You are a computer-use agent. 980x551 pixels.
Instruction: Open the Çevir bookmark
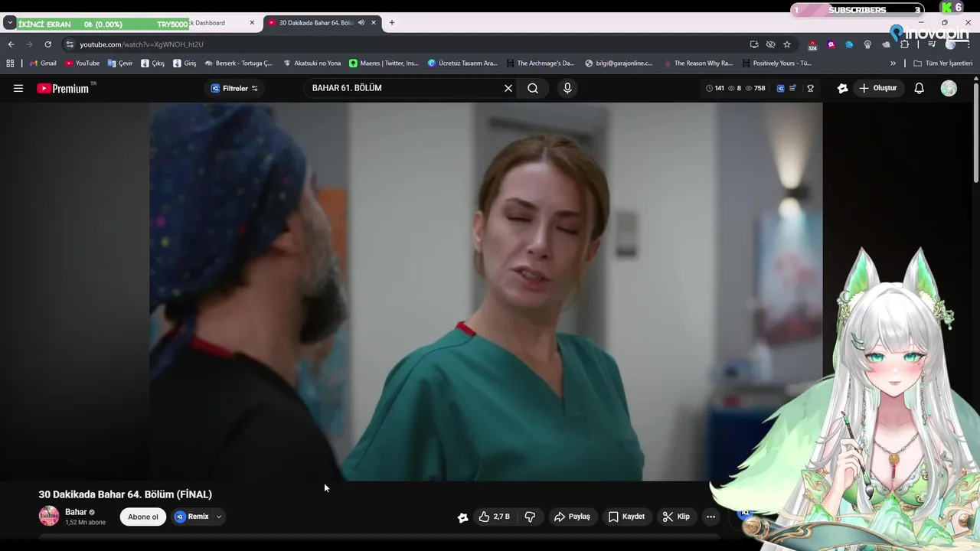(x=120, y=64)
